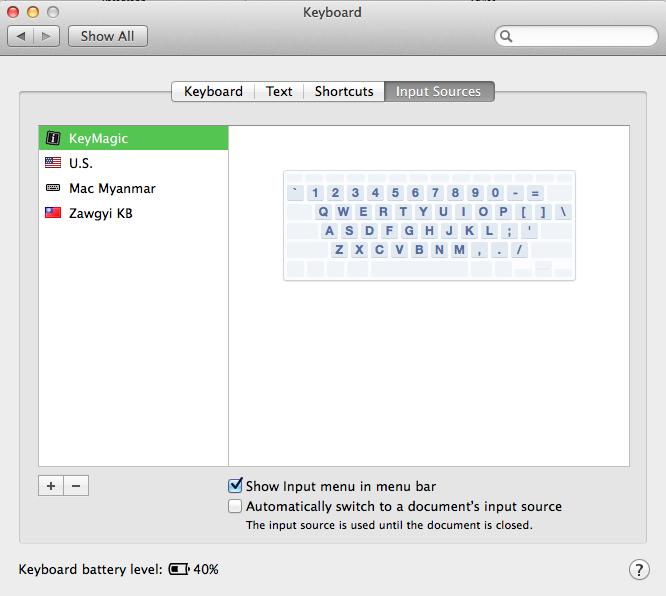This screenshot has width=666, height=596.
Task: Click in the search field
Action: point(576,37)
